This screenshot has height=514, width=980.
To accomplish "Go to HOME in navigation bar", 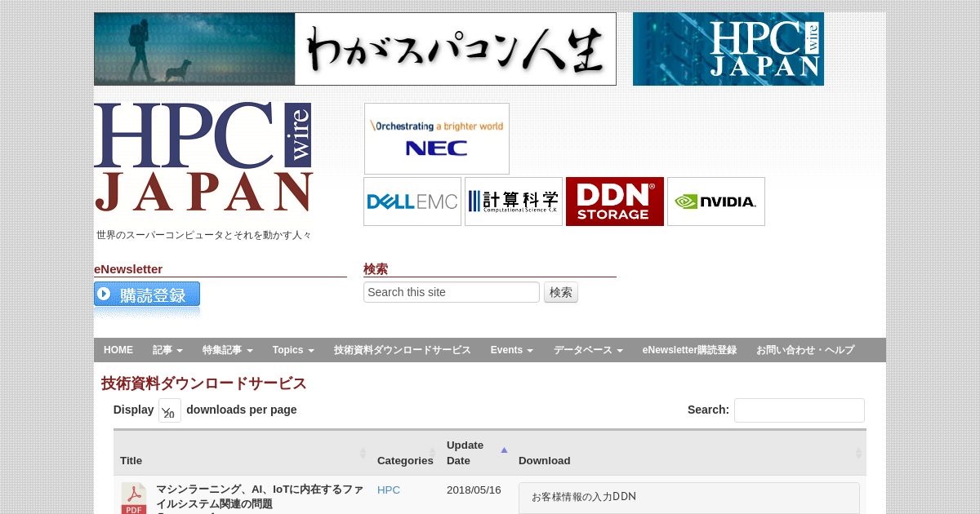I will tap(118, 350).
